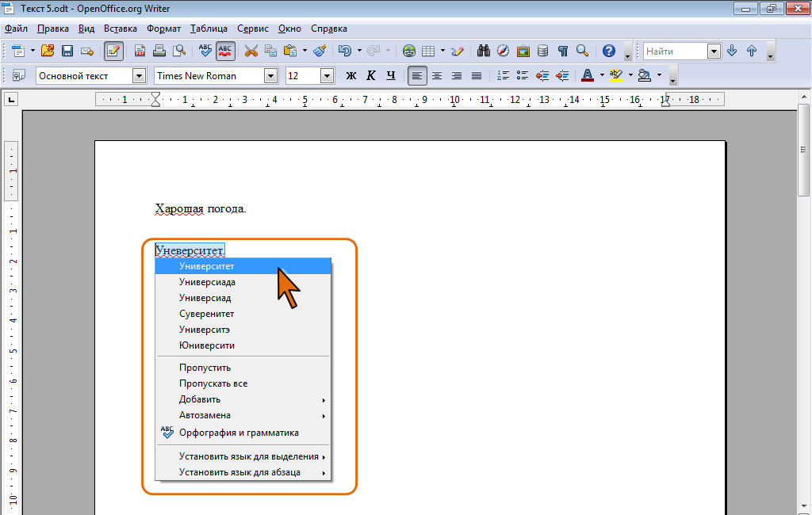The width and height of the screenshot is (812, 515).
Task: Open the Сервис menu
Action: coord(253,29)
